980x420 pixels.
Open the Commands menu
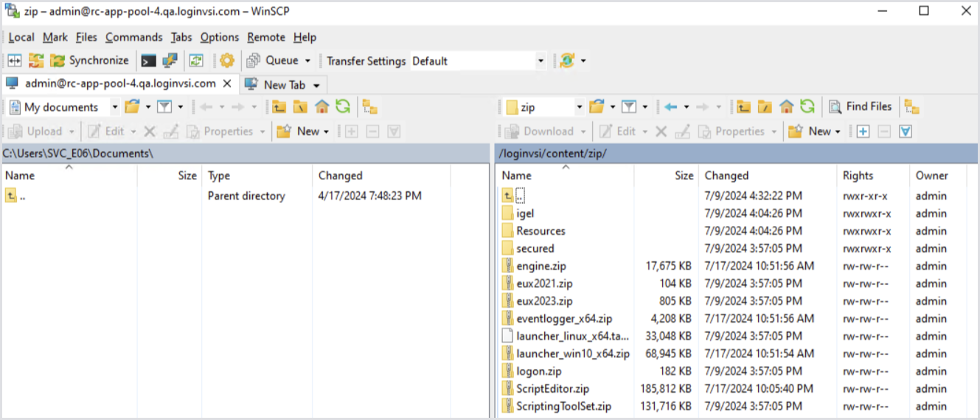click(133, 37)
